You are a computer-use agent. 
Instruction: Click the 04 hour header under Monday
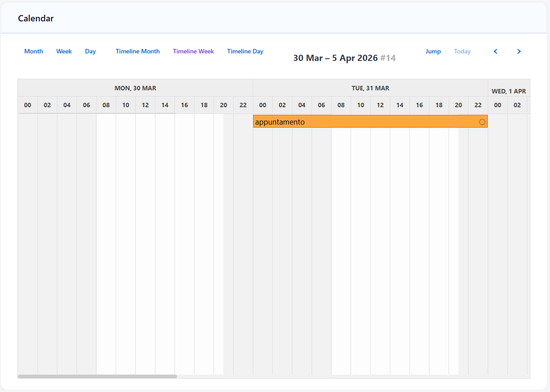click(67, 105)
